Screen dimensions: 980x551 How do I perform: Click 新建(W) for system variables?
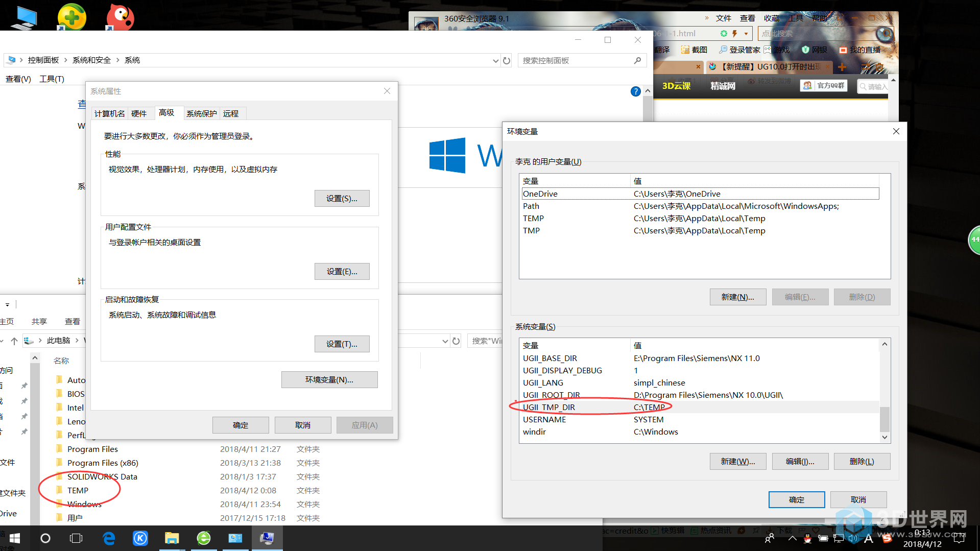[738, 462]
